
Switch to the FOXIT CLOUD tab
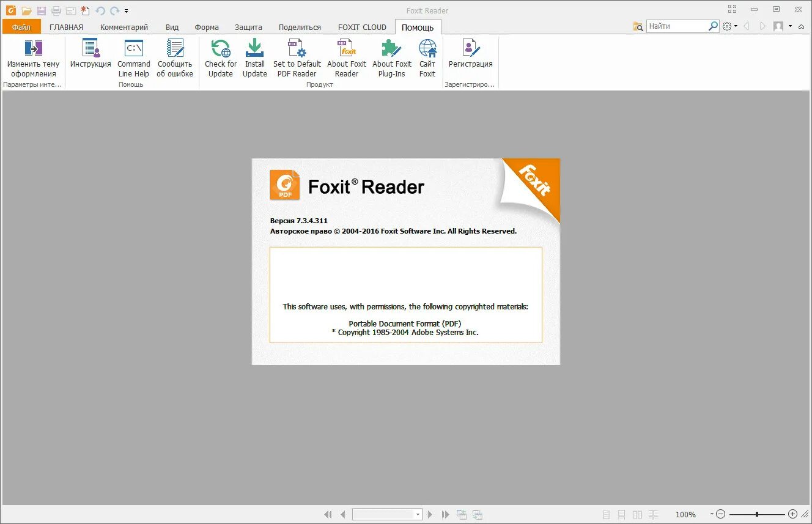(x=363, y=27)
